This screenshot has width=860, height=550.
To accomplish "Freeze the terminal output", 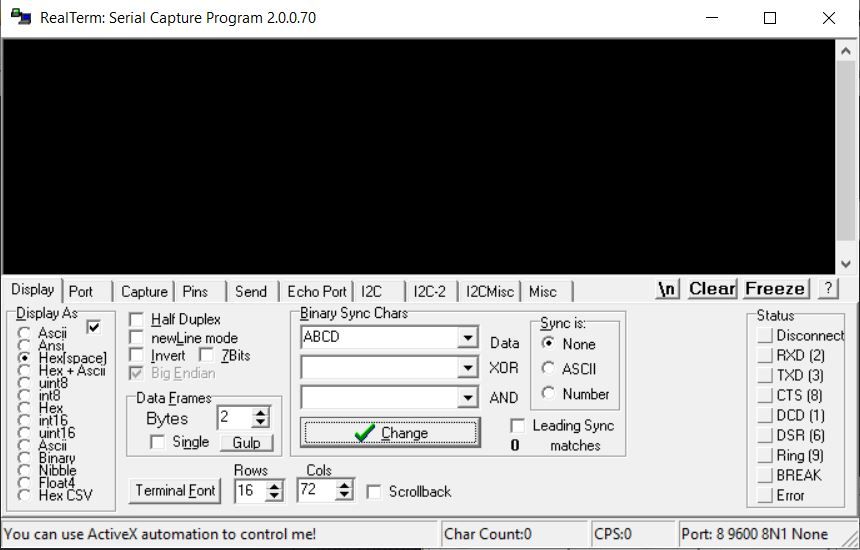I will [x=776, y=289].
